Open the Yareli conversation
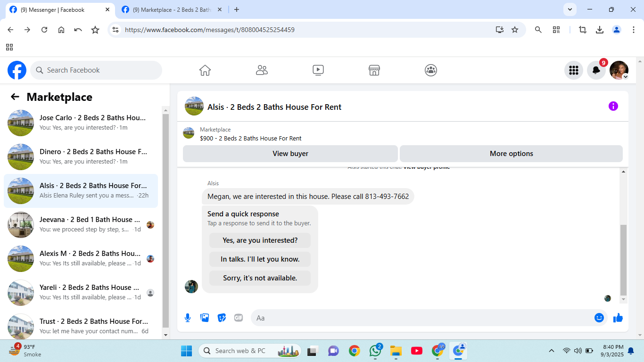This screenshot has width=644, height=362. tap(81, 293)
